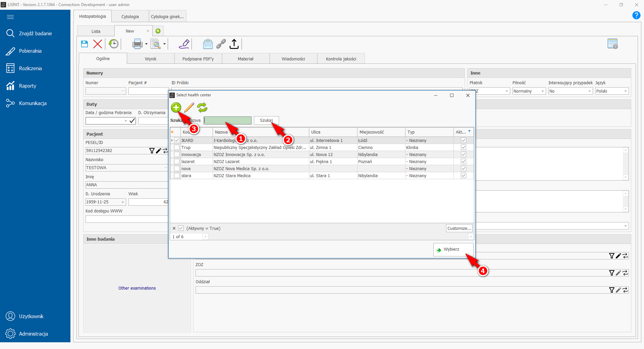Click the red X delete icon
The width and height of the screenshot is (644, 349).
[98, 44]
